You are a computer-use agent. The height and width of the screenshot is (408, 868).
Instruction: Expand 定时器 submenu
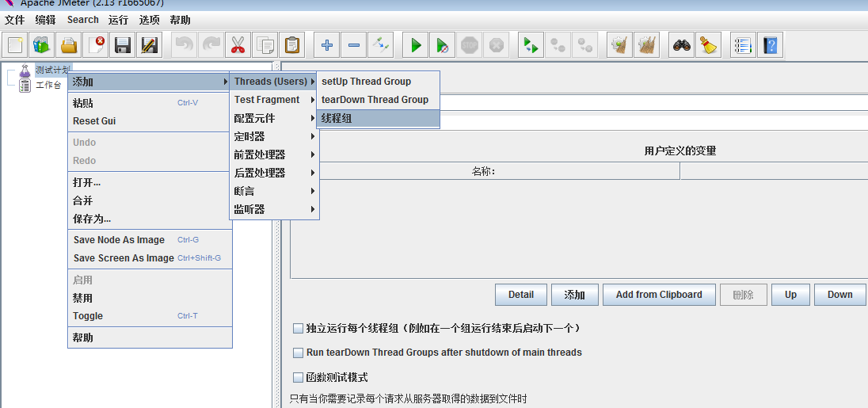click(274, 136)
